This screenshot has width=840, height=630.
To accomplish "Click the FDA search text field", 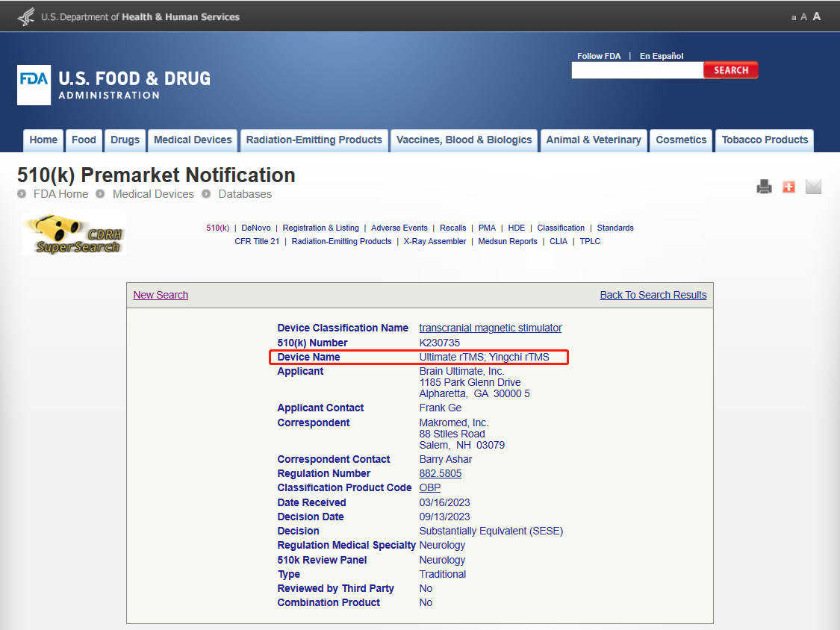I will [637, 70].
